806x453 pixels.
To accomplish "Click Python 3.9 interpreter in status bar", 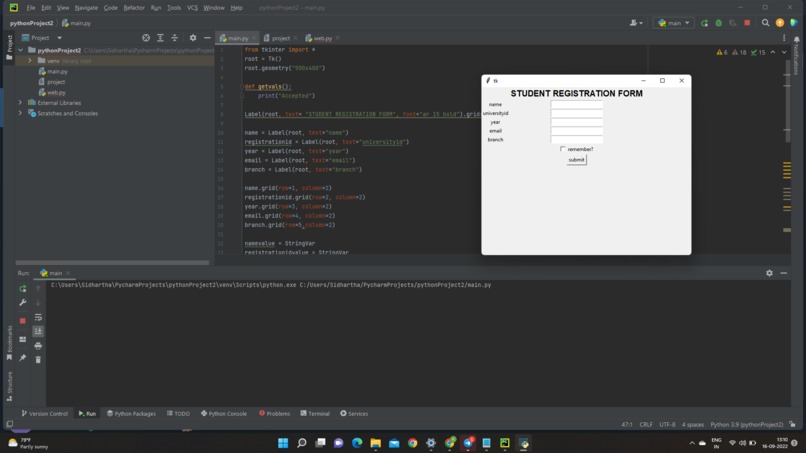I will (746, 425).
